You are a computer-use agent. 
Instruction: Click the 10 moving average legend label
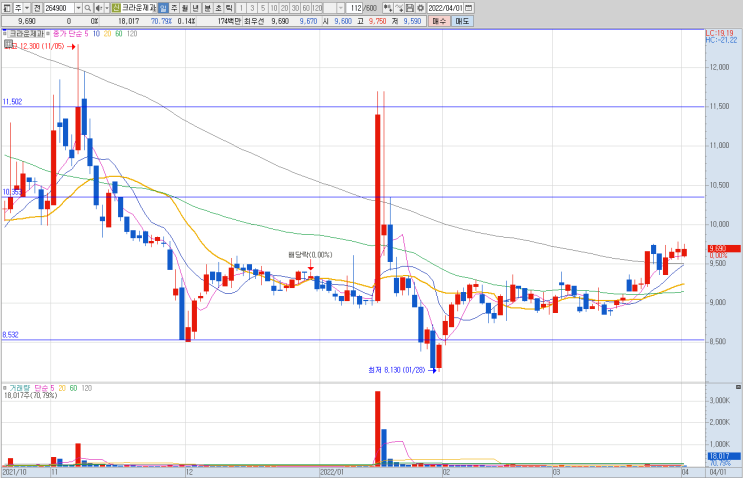(x=96, y=34)
